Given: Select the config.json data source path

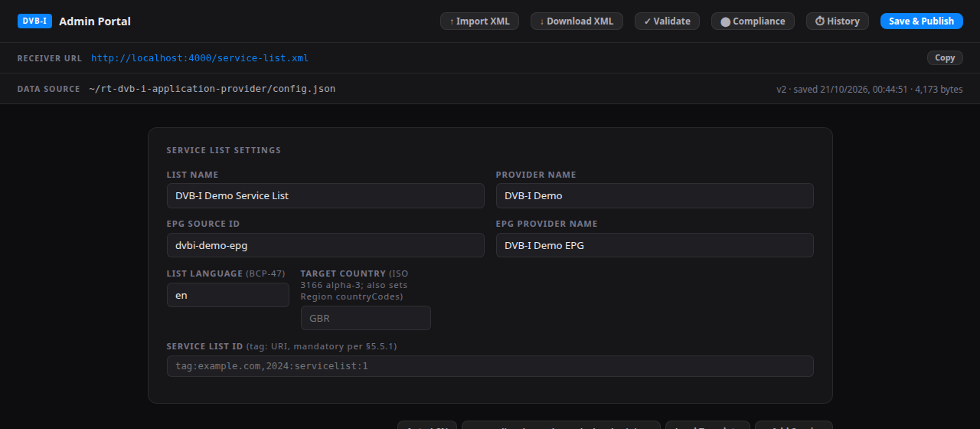Looking at the screenshot, I should (x=212, y=89).
